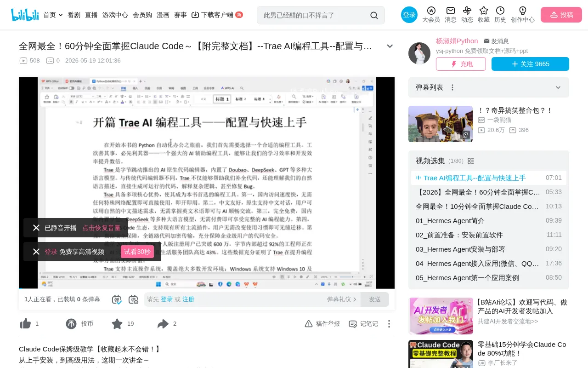Open danmaku settings icon

point(133,299)
